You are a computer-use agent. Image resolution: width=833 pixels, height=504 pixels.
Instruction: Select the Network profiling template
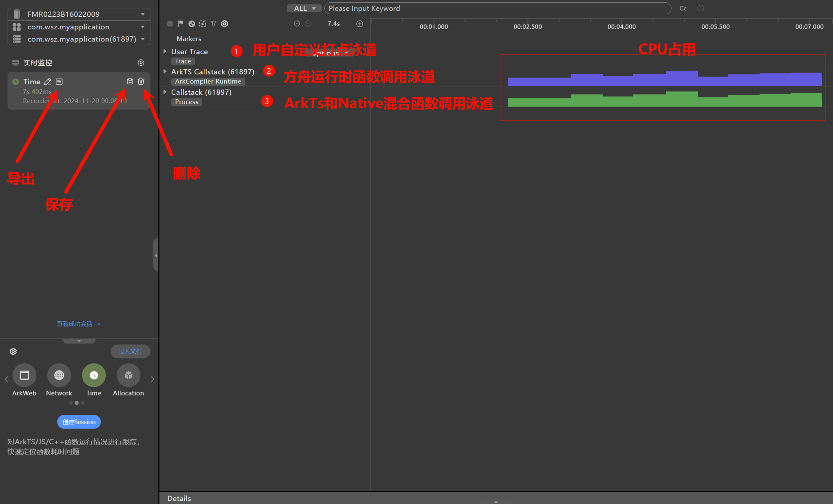tap(59, 375)
